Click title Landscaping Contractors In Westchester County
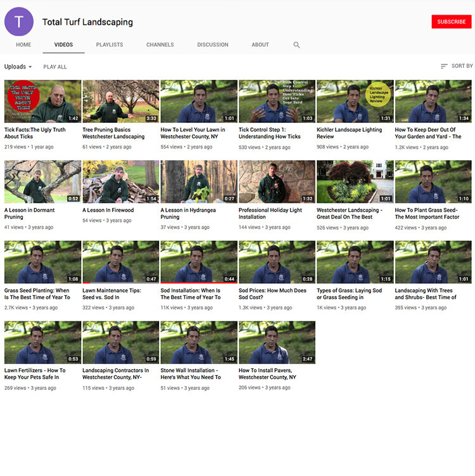This screenshot has width=475, height=476. point(115,374)
